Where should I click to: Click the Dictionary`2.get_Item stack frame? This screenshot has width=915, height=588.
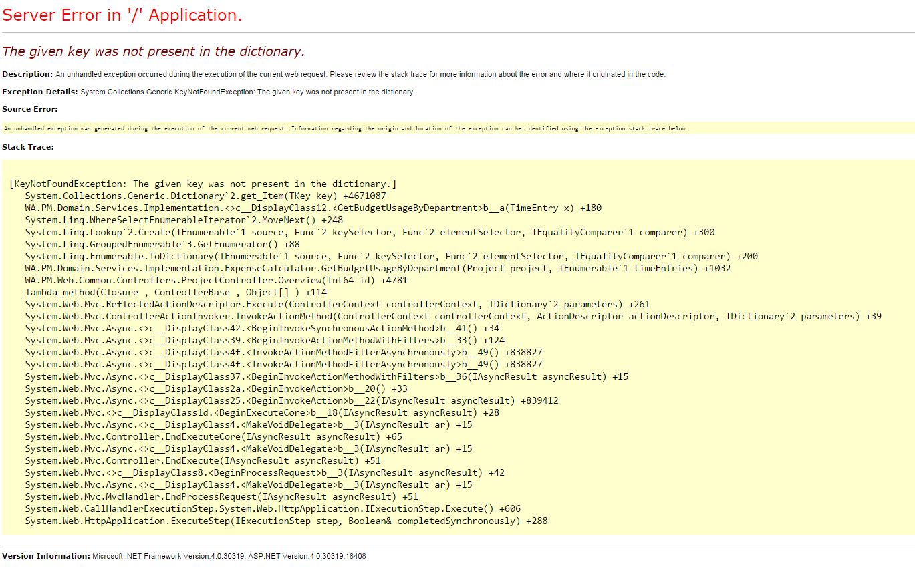coord(205,196)
